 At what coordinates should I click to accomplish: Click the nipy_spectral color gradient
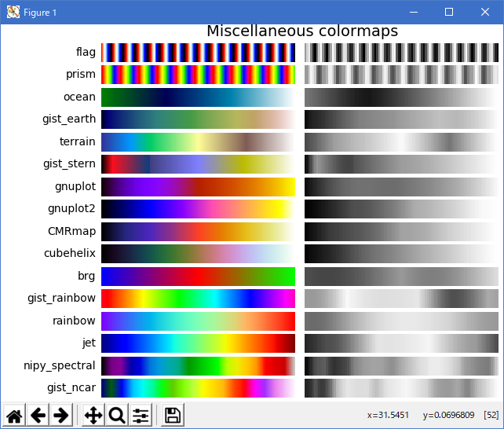click(x=199, y=365)
